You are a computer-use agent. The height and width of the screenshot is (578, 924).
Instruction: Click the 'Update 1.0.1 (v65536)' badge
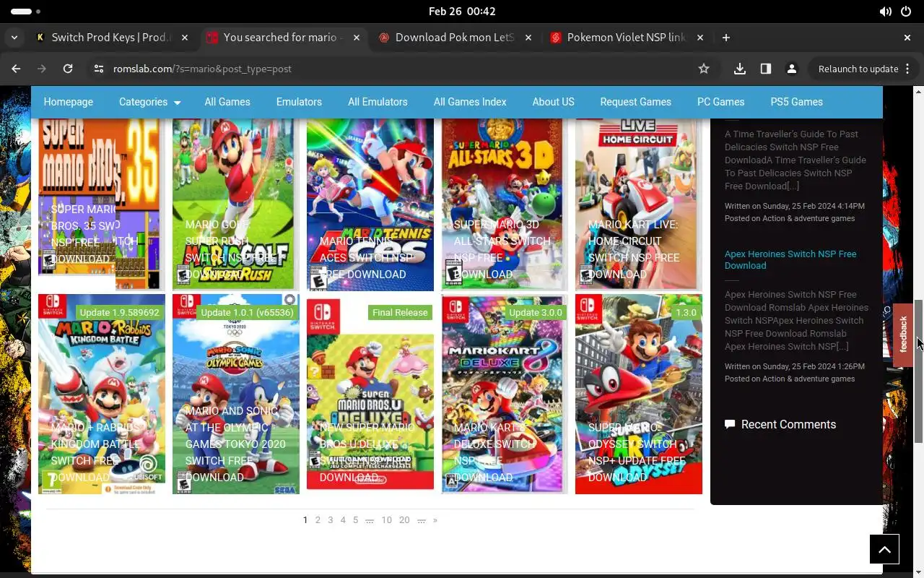247,313
